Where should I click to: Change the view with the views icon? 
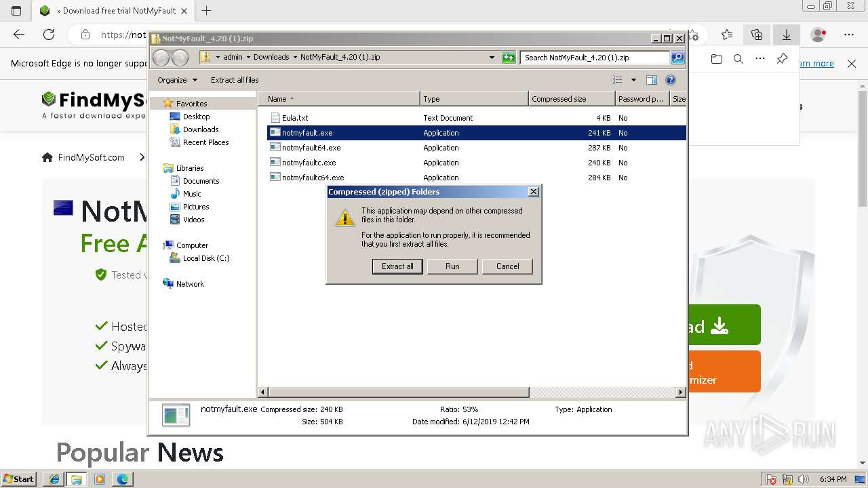616,80
